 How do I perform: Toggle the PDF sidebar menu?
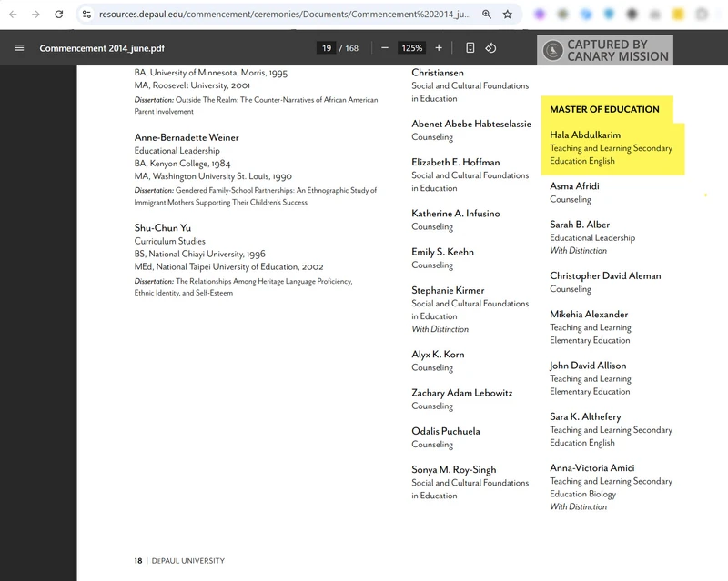[19, 48]
